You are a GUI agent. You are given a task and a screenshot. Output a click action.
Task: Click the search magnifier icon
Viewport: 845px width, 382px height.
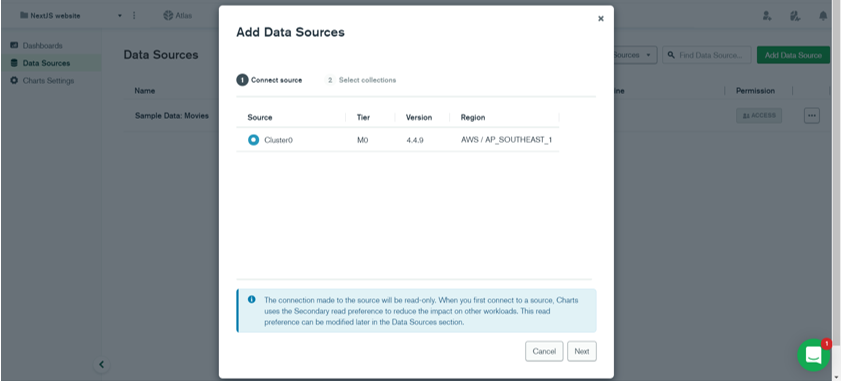671,55
